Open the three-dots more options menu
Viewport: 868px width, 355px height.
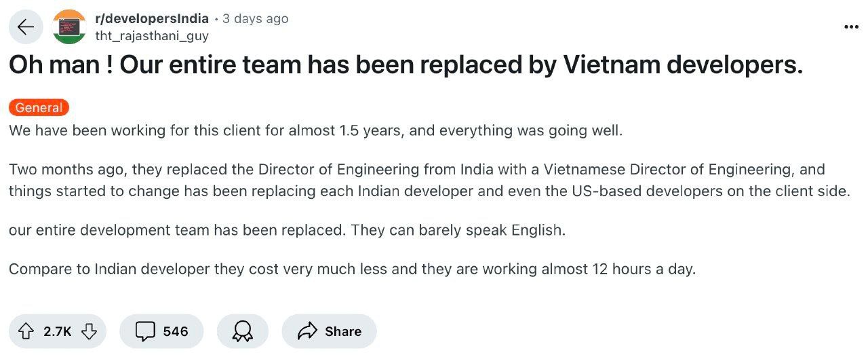pyautogui.click(x=851, y=27)
